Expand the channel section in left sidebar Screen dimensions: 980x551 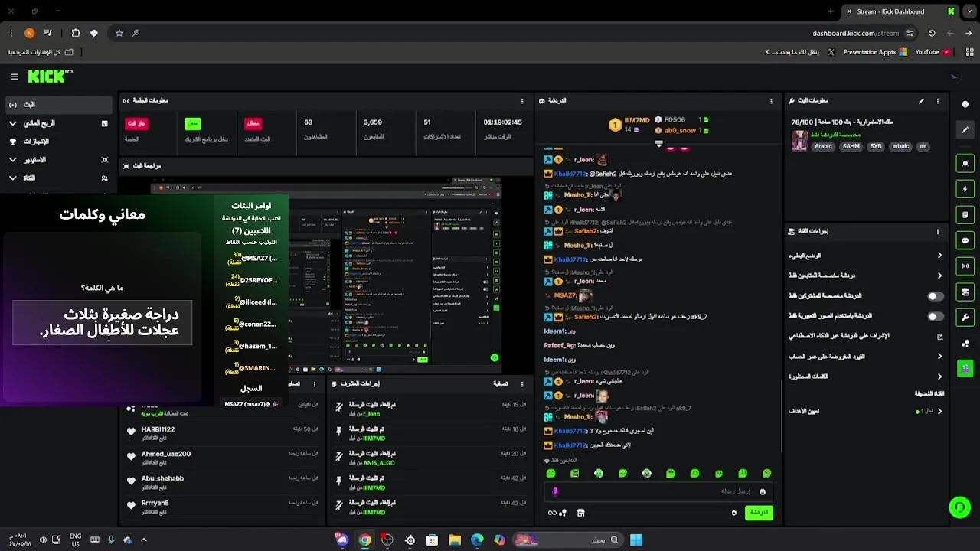[x=58, y=178]
